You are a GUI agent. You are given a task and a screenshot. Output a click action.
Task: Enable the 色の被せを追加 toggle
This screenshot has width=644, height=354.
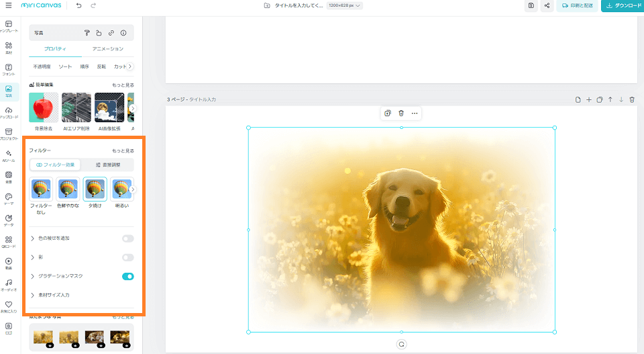click(x=127, y=238)
